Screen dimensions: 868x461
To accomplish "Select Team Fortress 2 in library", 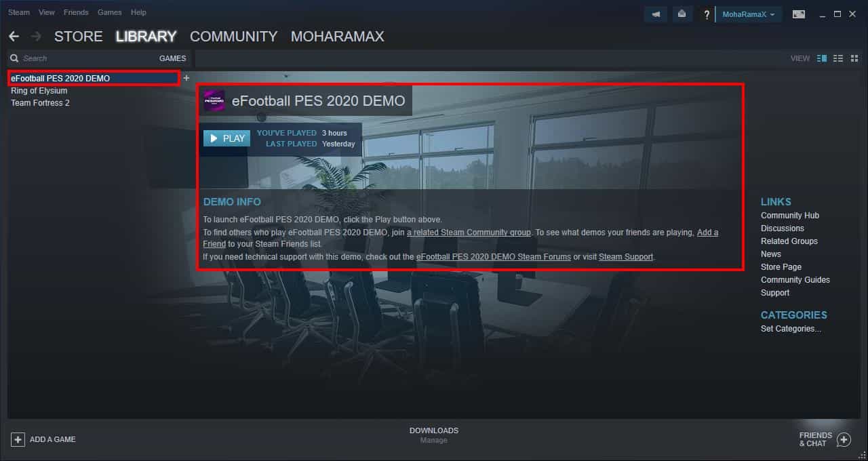I will coord(40,103).
